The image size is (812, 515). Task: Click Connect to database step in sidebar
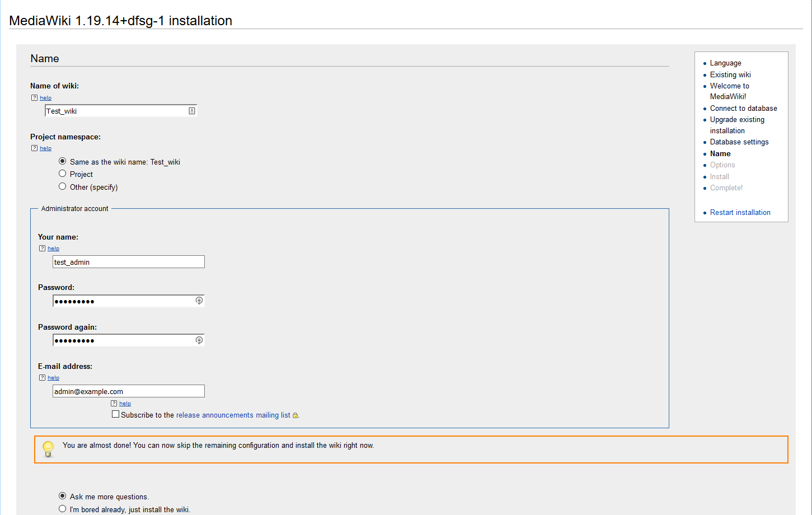click(x=744, y=109)
